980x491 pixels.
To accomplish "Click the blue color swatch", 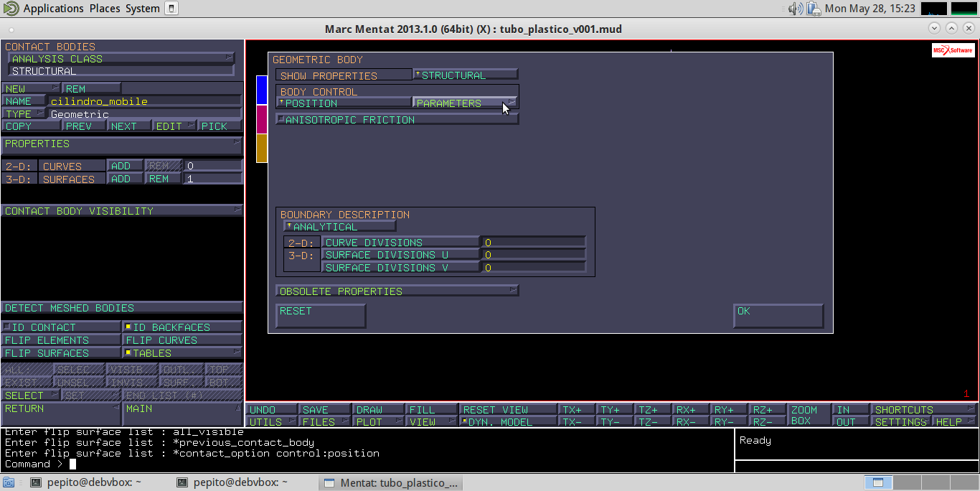I will pyautogui.click(x=262, y=90).
